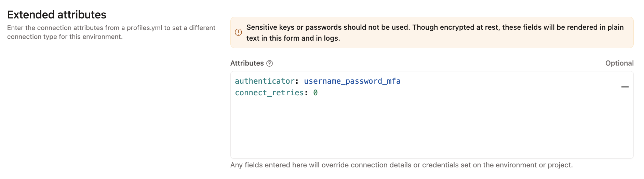Click the Attributes help question-mark icon

point(270,63)
